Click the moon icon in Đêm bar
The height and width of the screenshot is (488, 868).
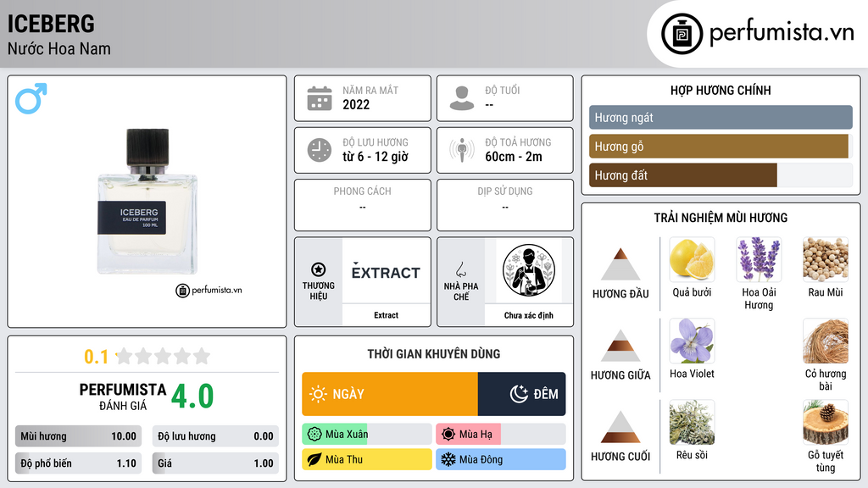(519, 394)
